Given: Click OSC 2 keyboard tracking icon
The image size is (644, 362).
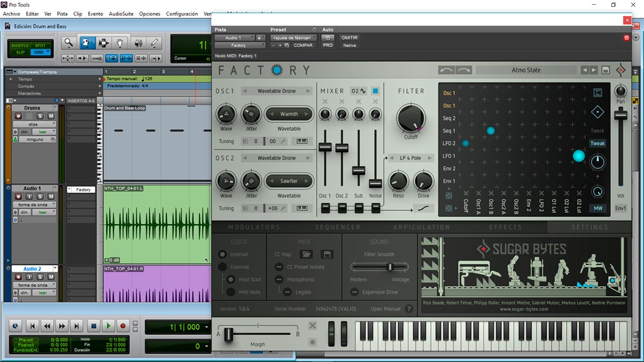Looking at the screenshot, I should (x=302, y=208).
